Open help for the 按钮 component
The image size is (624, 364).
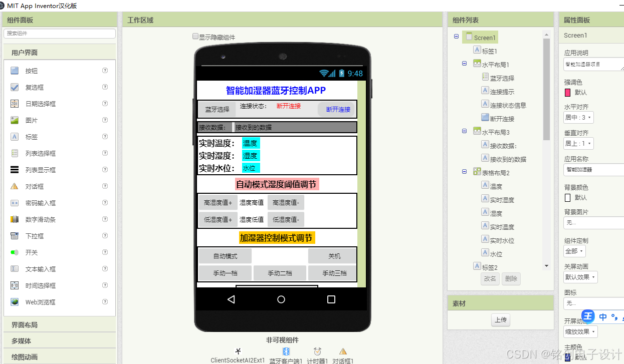[105, 71]
